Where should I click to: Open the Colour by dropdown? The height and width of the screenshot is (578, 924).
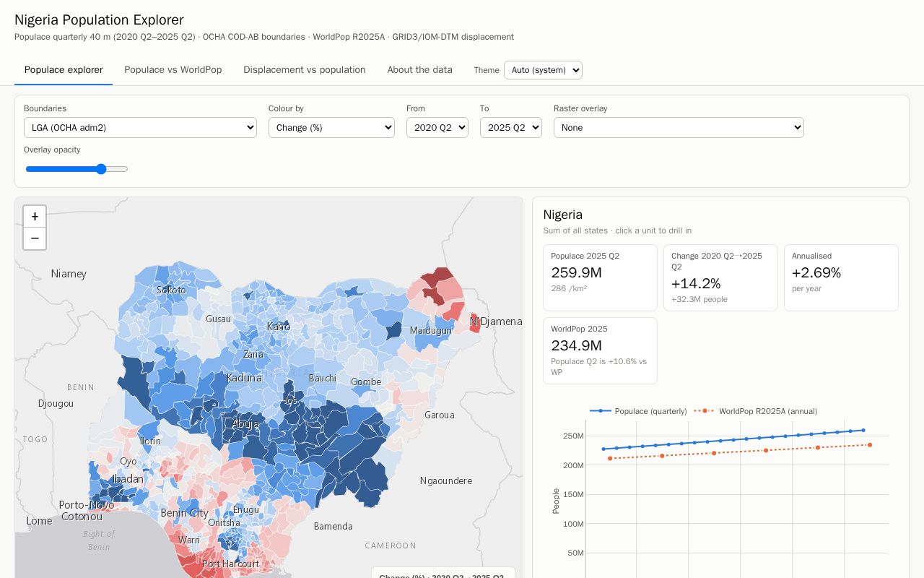point(331,128)
